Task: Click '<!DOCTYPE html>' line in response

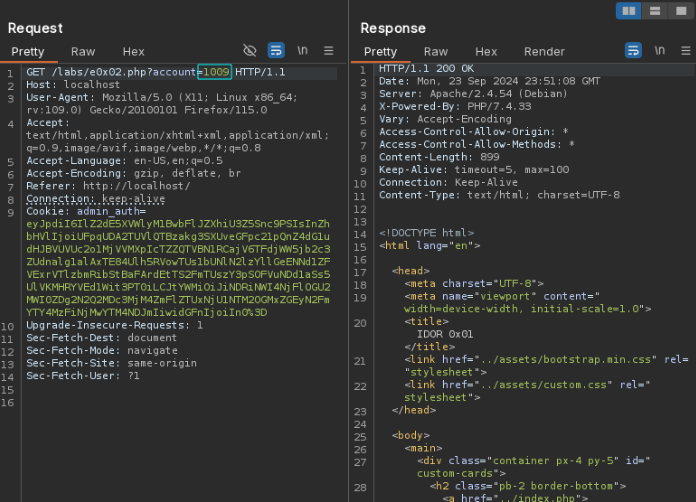Action: 427,233
